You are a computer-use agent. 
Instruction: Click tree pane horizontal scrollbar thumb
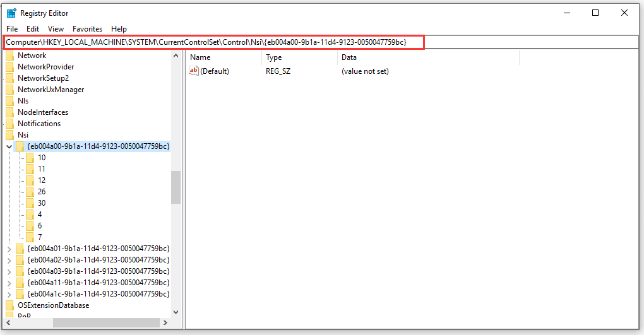(x=106, y=322)
